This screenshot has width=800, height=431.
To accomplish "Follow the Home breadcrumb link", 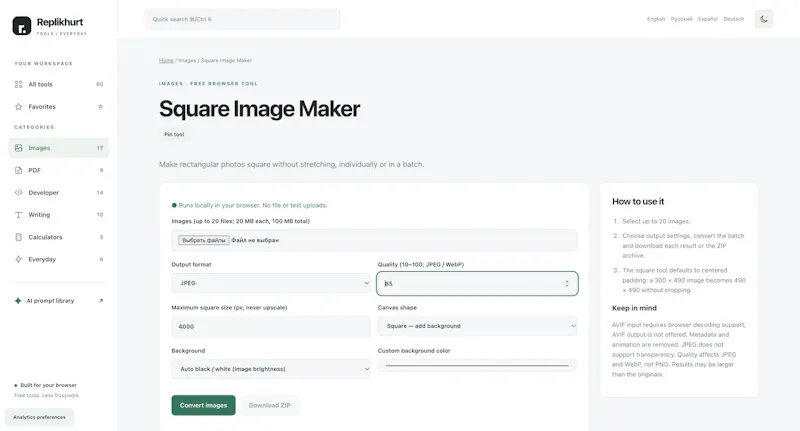I will 166,60.
